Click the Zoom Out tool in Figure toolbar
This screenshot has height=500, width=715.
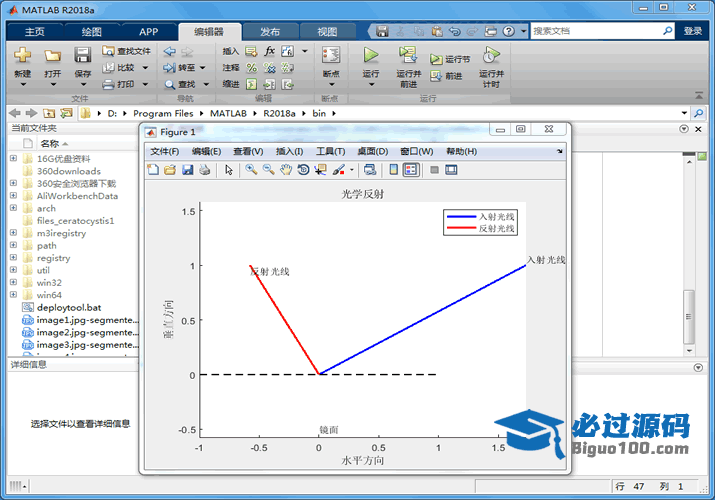(268, 170)
